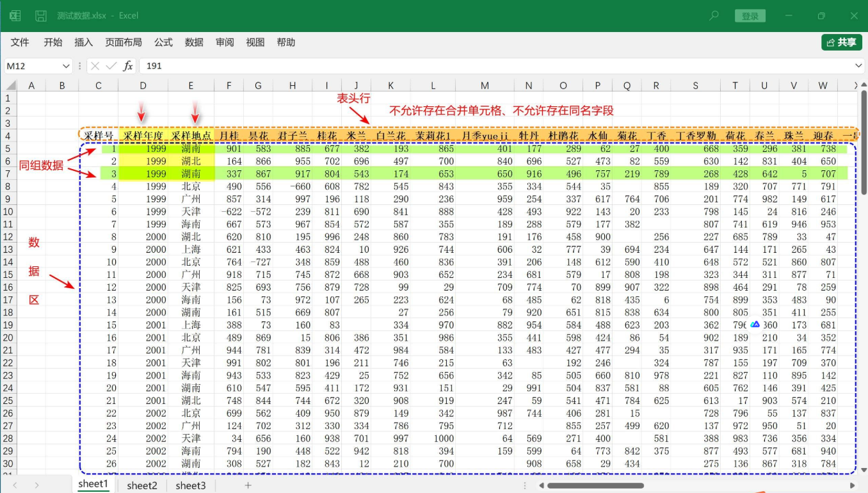Click the Excel logo icon at top-left

pos(13,15)
